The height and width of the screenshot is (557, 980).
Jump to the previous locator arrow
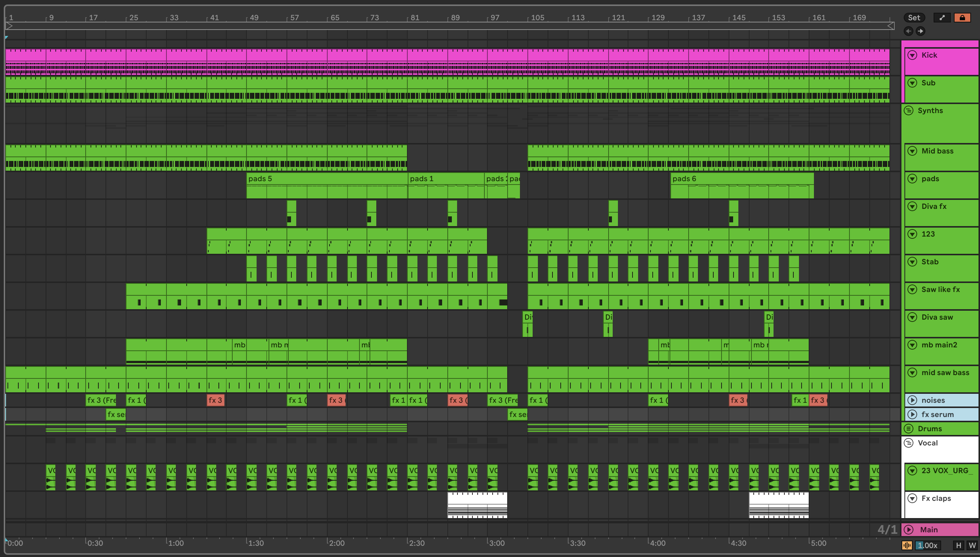point(909,31)
